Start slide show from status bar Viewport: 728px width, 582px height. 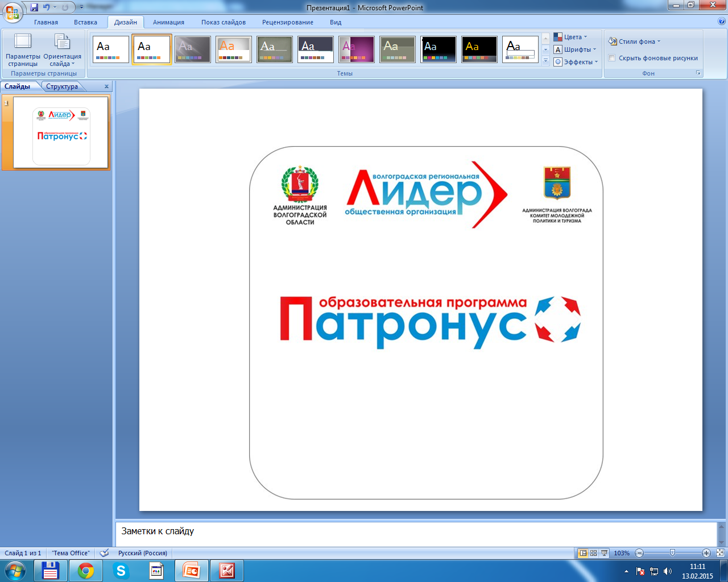coord(604,553)
